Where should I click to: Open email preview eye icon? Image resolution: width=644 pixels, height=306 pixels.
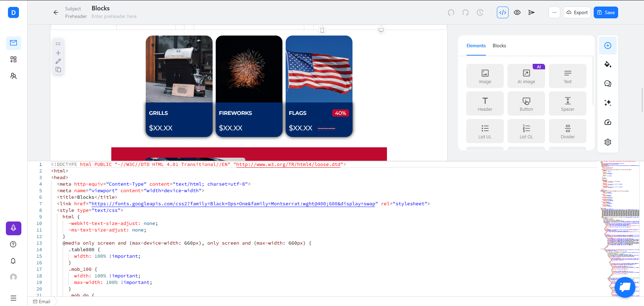517,12
